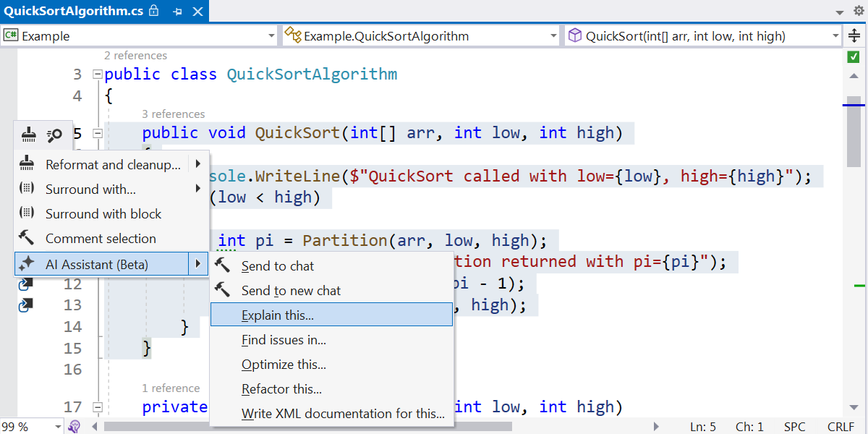Choose 'Comment selection' in the context menu
This screenshot has height=434, width=868.
pyautogui.click(x=101, y=239)
